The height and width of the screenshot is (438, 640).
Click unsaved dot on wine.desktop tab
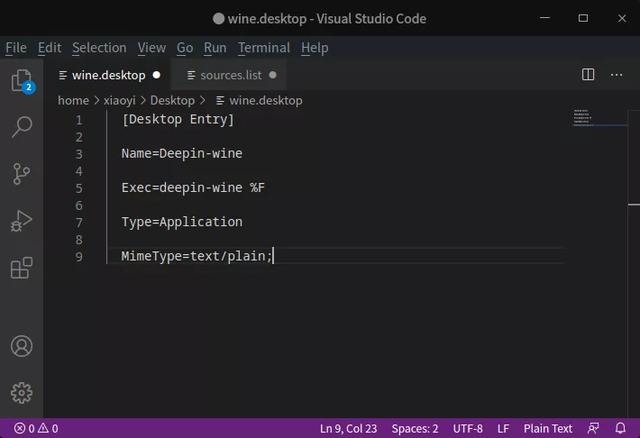click(156, 75)
